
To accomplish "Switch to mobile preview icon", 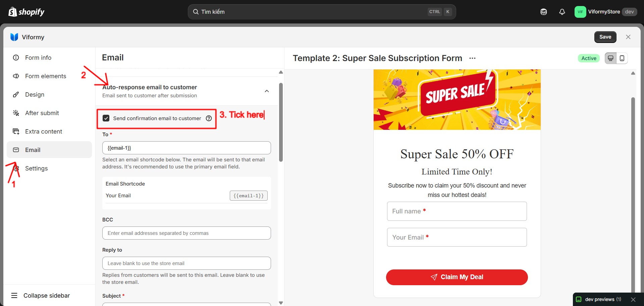I will pyautogui.click(x=622, y=58).
